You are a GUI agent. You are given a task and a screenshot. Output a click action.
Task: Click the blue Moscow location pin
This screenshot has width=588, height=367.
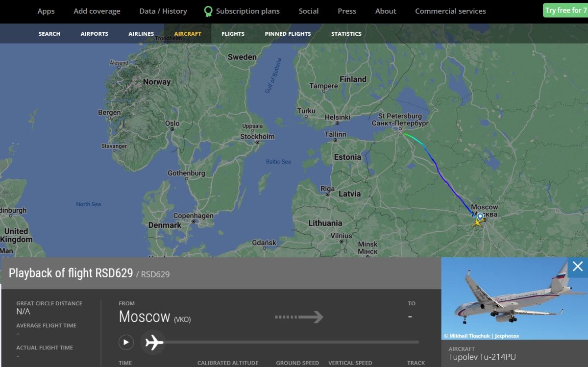click(480, 217)
